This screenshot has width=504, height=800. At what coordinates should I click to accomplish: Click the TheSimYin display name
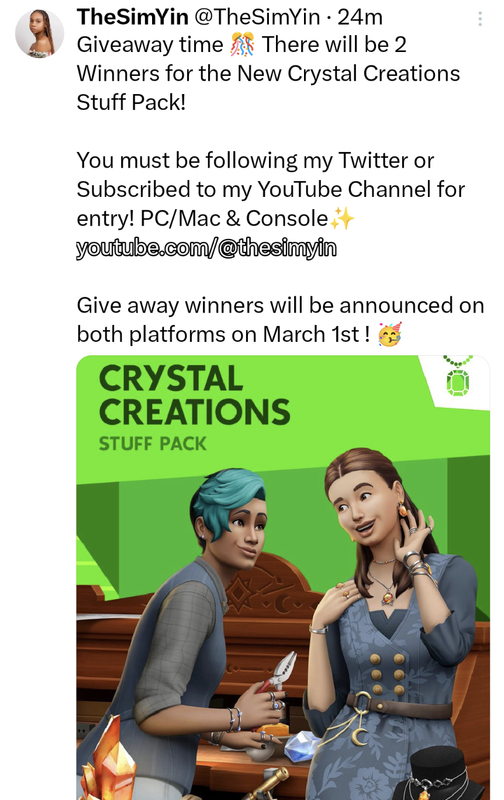(x=133, y=17)
